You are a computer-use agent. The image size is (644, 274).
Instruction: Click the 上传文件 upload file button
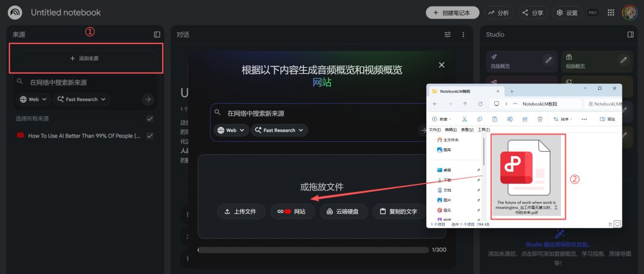pyautogui.click(x=240, y=211)
